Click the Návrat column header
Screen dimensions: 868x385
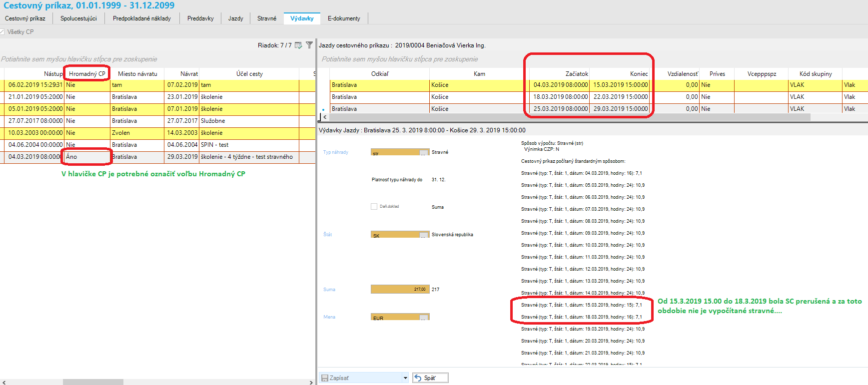point(182,74)
